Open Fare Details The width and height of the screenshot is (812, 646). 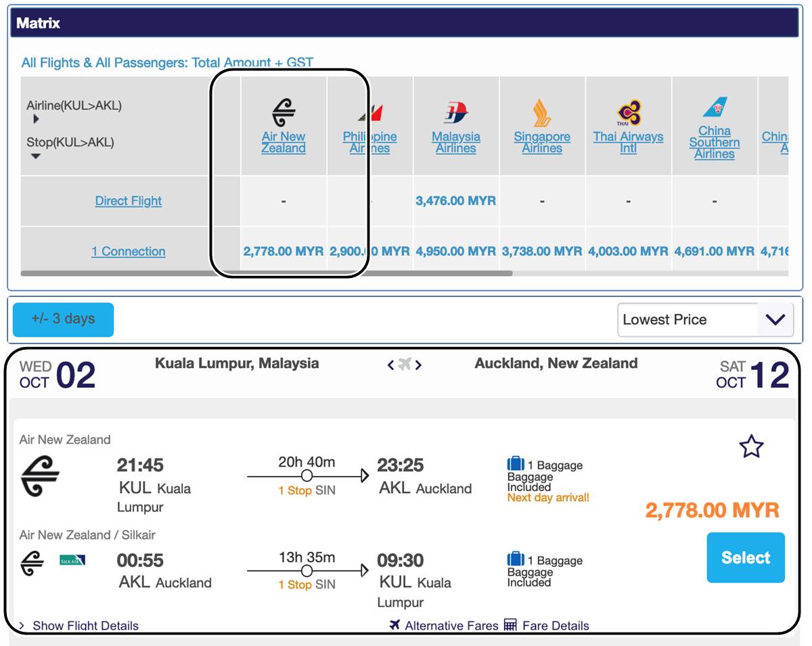click(x=556, y=626)
